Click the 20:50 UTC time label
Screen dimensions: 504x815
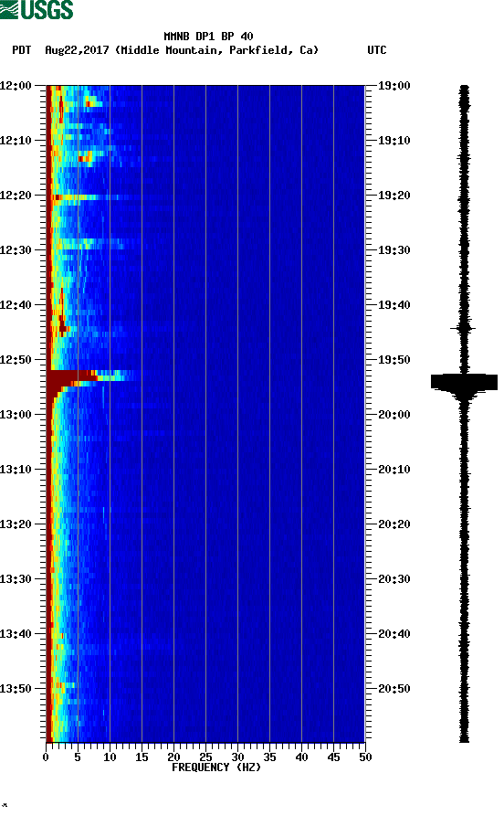394,689
